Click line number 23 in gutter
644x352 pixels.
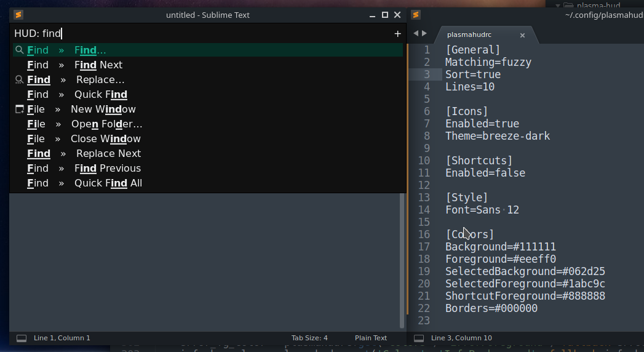pos(424,321)
